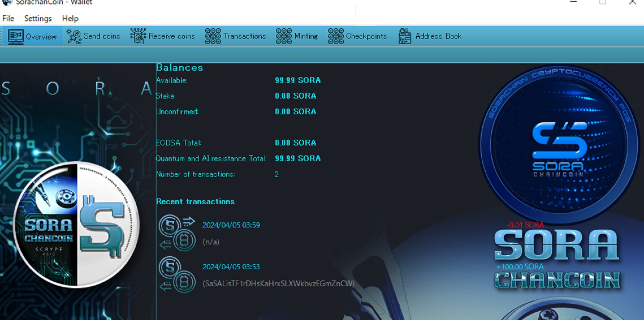Image resolution: width=644 pixels, height=320 pixels.
Task: Open the Settings menu
Action: click(x=38, y=18)
